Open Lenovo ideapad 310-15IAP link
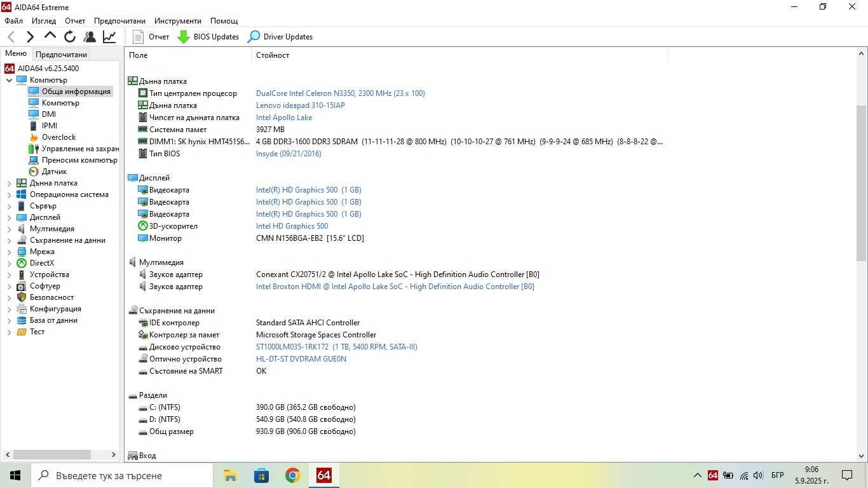Screen dimensions: 868x488 pyautogui.click(x=301, y=105)
